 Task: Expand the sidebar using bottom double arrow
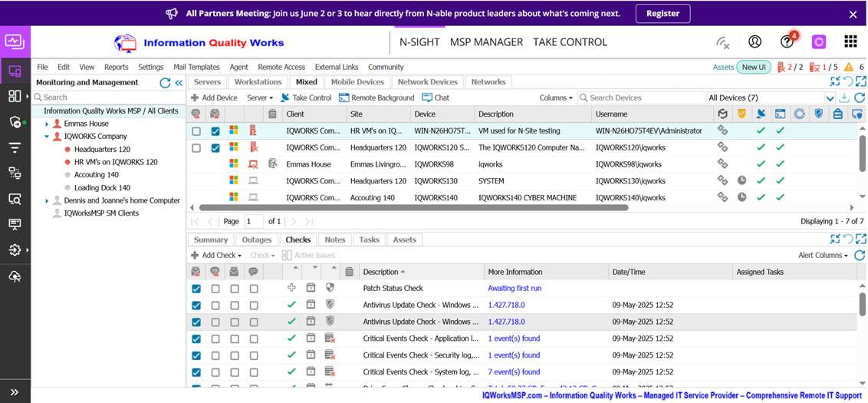point(15,391)
